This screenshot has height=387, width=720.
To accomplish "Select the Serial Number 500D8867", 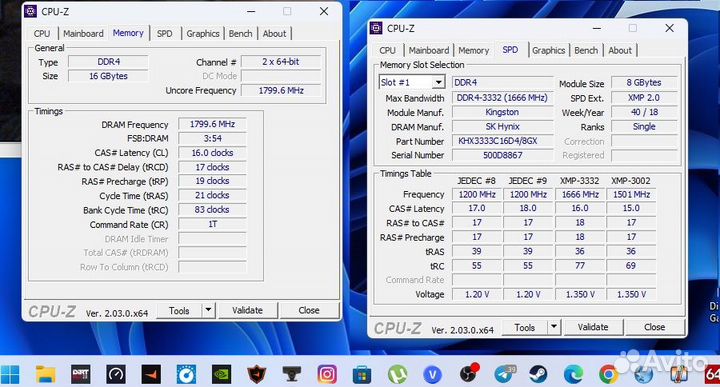I will [502, 155].
